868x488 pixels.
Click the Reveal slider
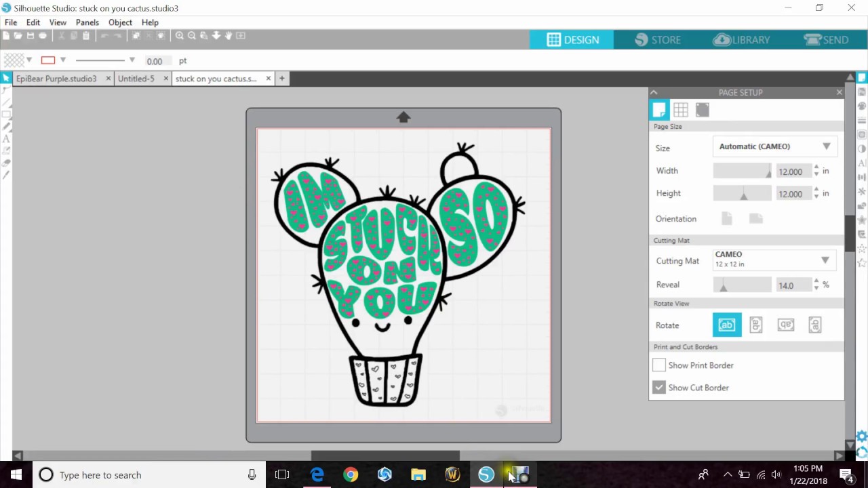pyautogui.click(x=743, y=285)
